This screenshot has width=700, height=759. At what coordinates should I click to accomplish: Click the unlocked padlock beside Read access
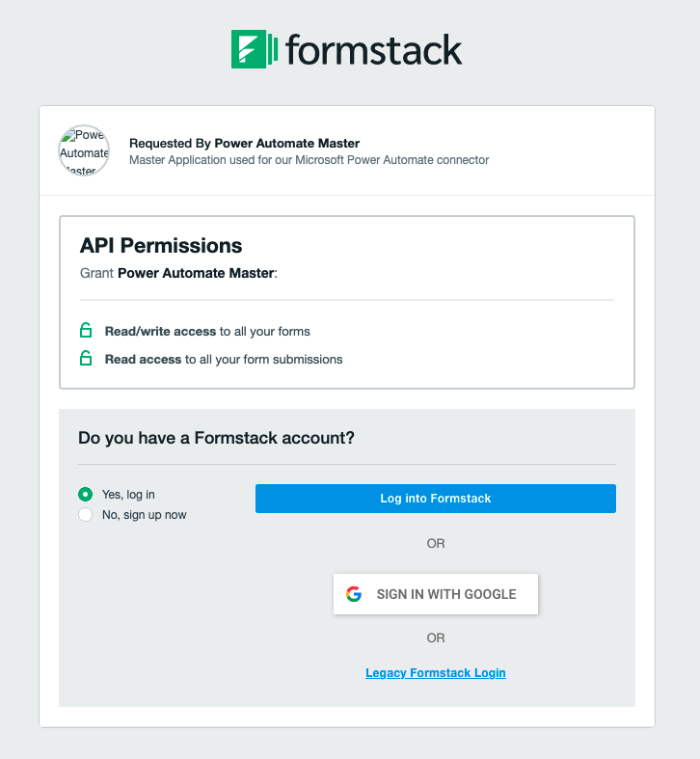86,359
